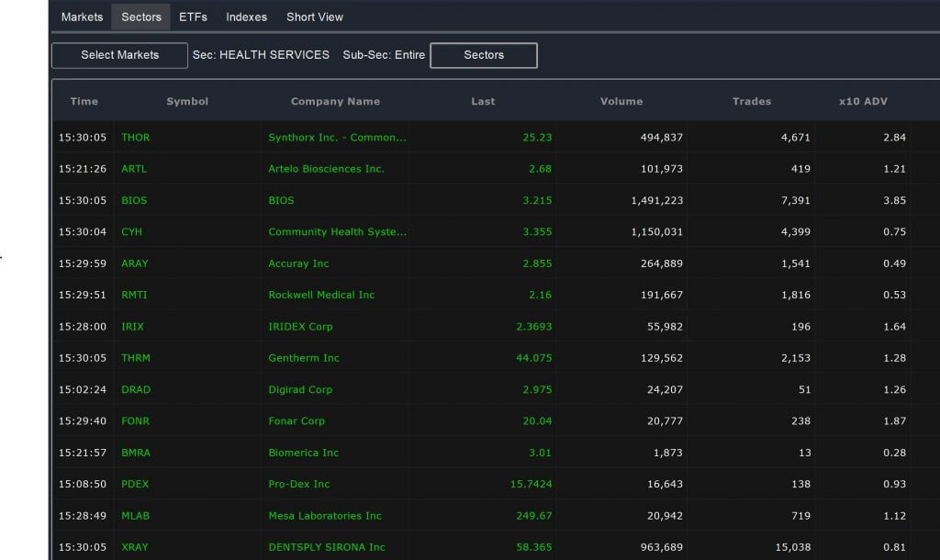This screenshot has height=560, width=940.
Task: Open the BIOS ticker symbol
Action: [134, 200]
